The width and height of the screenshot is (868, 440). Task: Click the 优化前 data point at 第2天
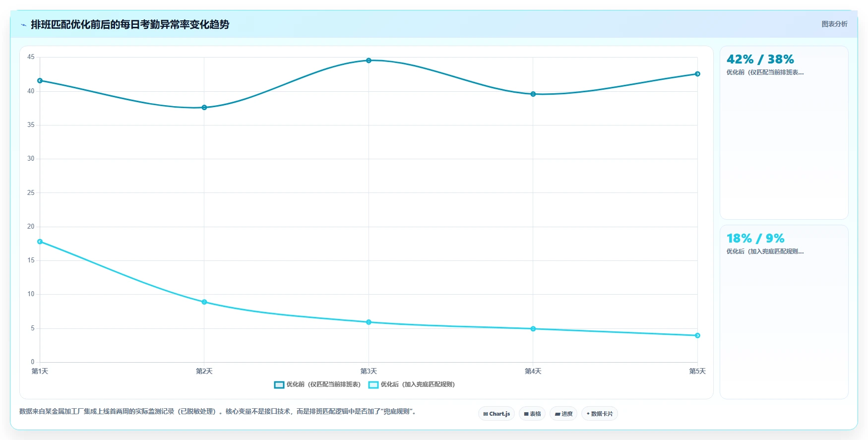coord(204,108)
